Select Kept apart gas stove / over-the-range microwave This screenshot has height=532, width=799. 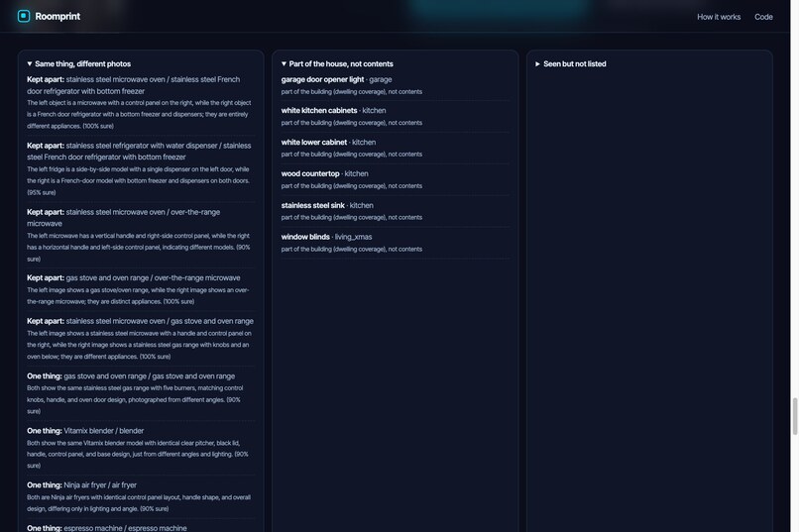point(141,289)
